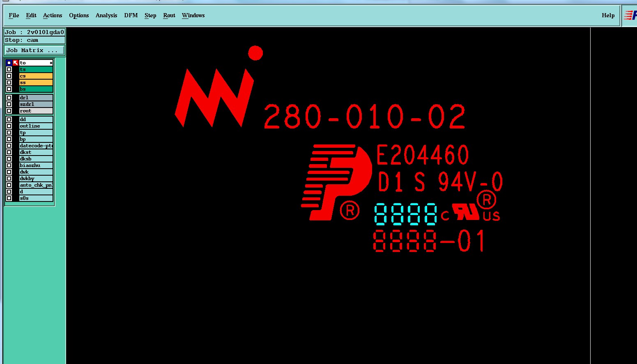Image resolution: width=637 pixels, height=364 pixels.
Task: Toggle display checkbox for layer 'szdrl'
Action: pos(9,104)
